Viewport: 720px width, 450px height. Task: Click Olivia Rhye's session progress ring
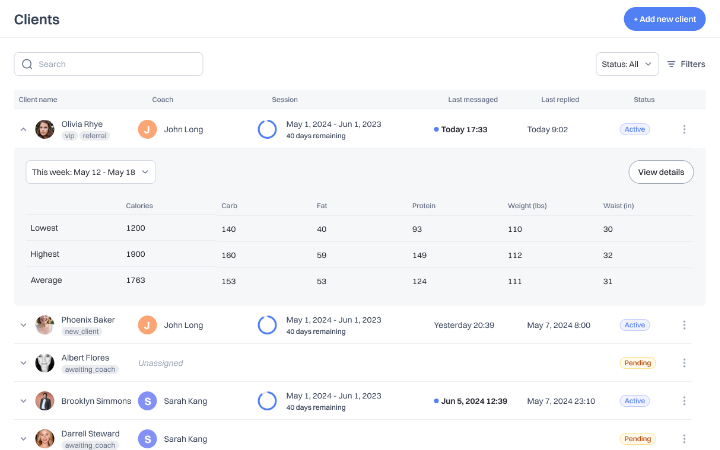coord(267,129)
